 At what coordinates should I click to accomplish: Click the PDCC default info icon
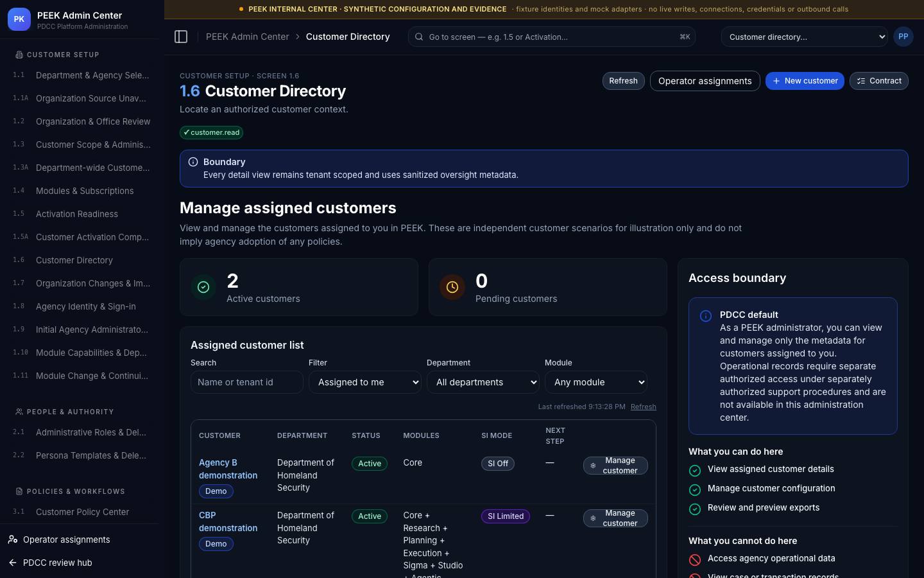point(706,316)
